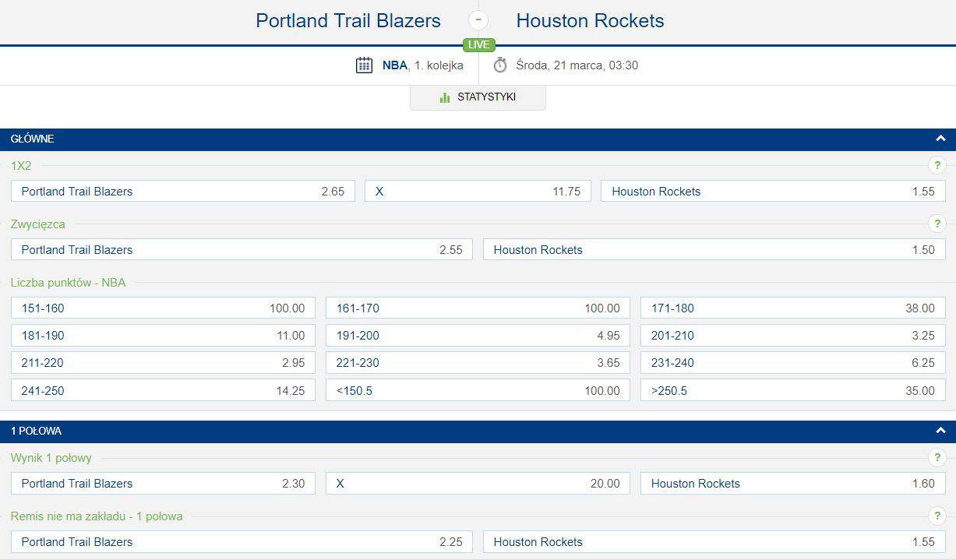Collapse the GŁÓWNE section

[x=940, y=139]
